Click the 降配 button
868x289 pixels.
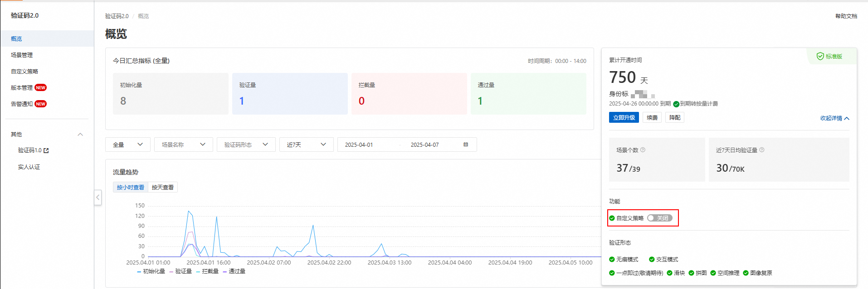pyautogui.click(x=675, y=118)
